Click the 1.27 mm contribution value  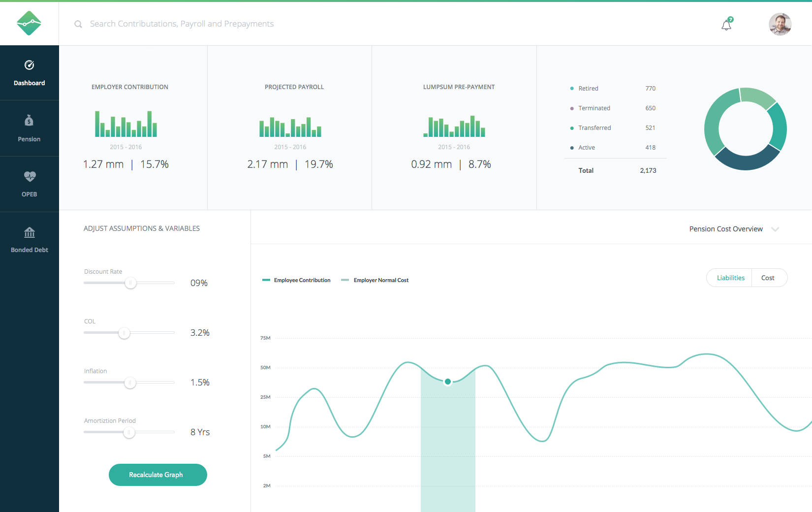(x=103, y=164)
